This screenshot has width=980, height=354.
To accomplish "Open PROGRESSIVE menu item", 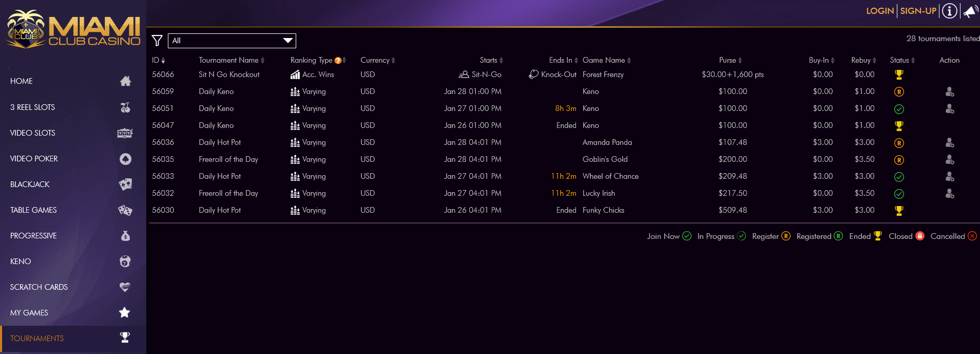I will click(x=73, y=236).
